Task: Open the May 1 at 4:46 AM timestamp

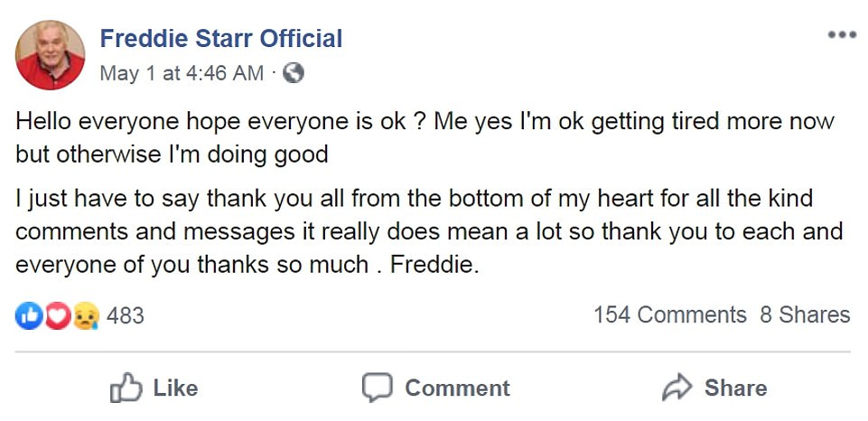Action: coord(182,73)
